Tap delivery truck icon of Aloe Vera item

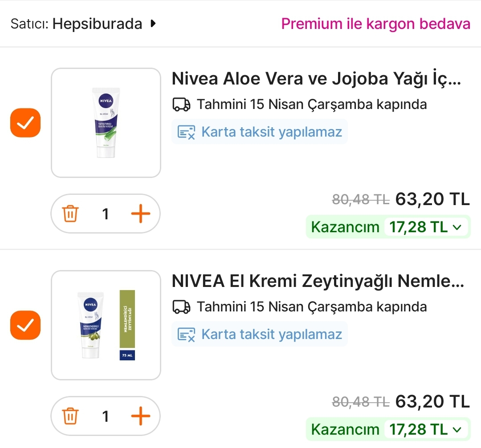181,105
